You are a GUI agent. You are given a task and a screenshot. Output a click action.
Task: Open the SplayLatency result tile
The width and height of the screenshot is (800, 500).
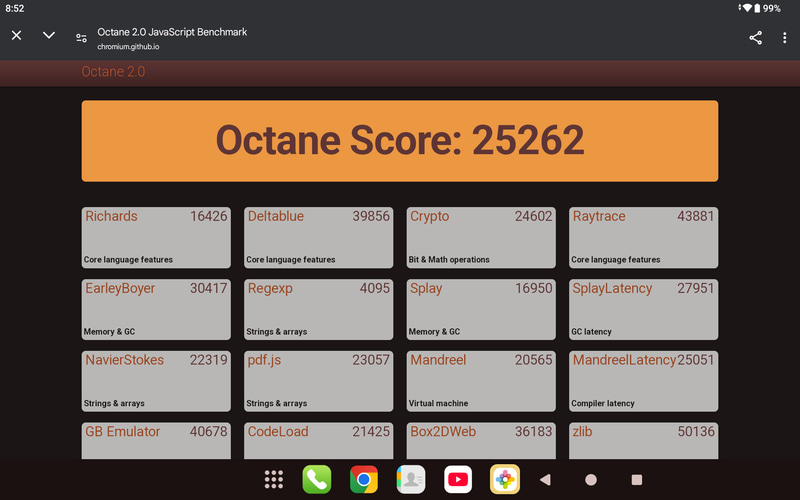point(643,309)
